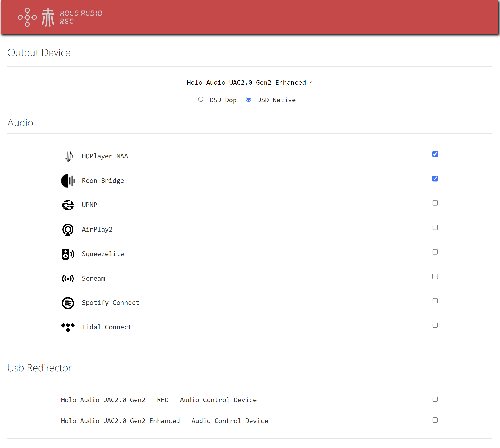This screenshot has width=500, height=448.
Task: Click the red kanji logo character
Action: (48, 17)
